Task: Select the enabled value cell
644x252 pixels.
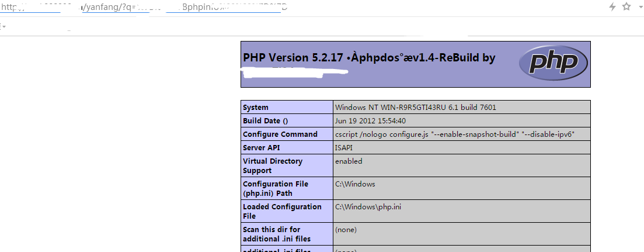Action: pos(462,165)
